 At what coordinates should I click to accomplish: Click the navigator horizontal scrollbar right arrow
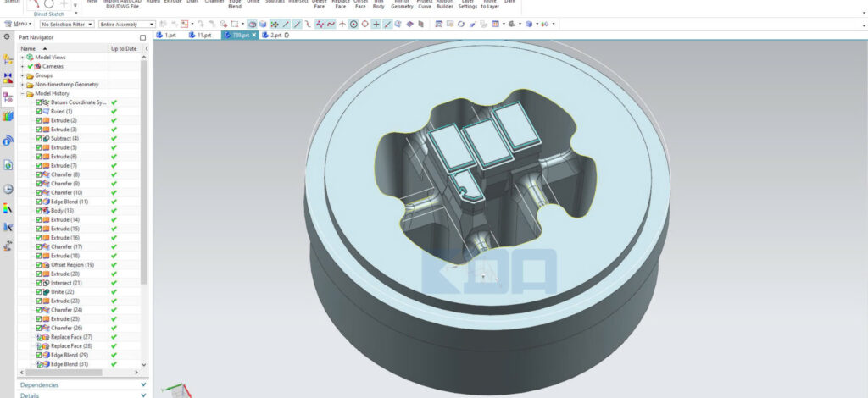click(x=137, y=373)
